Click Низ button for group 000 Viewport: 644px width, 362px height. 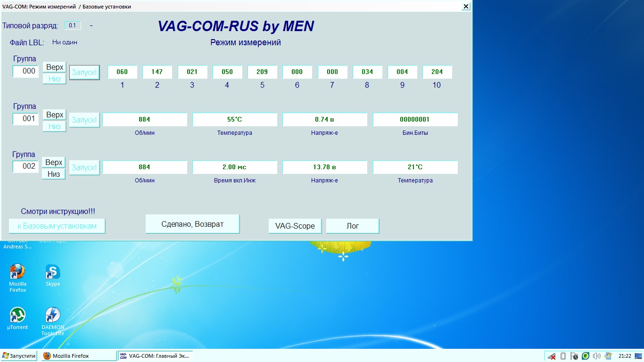(x=55, y=79)
